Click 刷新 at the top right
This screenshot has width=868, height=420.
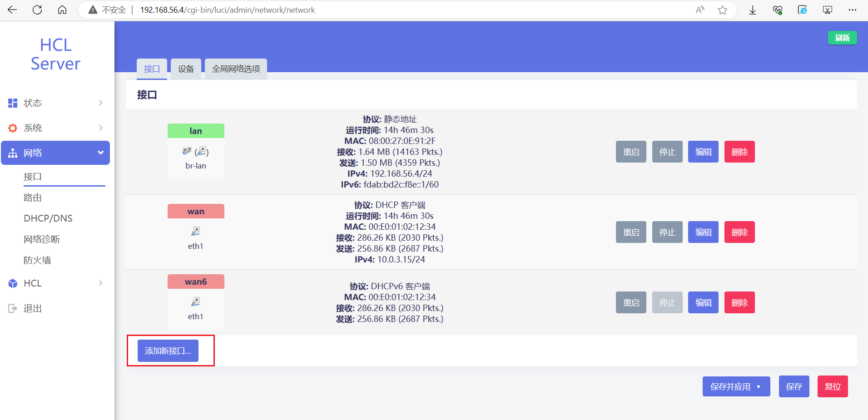pyautogui.click(x=842, y=38)
